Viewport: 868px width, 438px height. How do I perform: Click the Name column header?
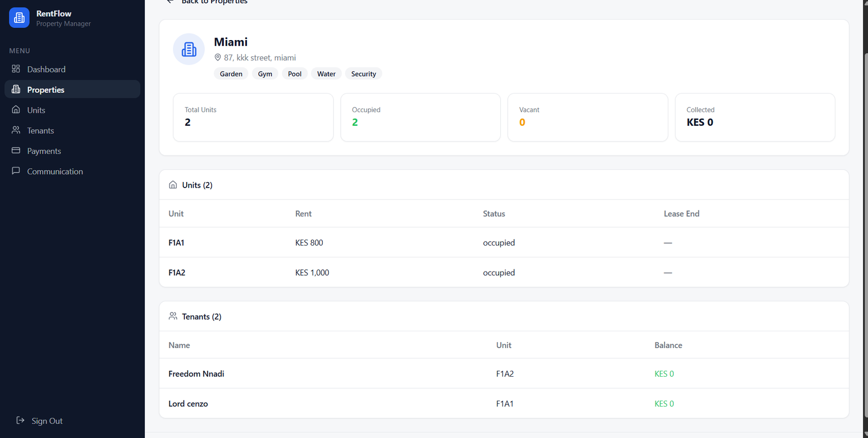click(x=179, y=345)
